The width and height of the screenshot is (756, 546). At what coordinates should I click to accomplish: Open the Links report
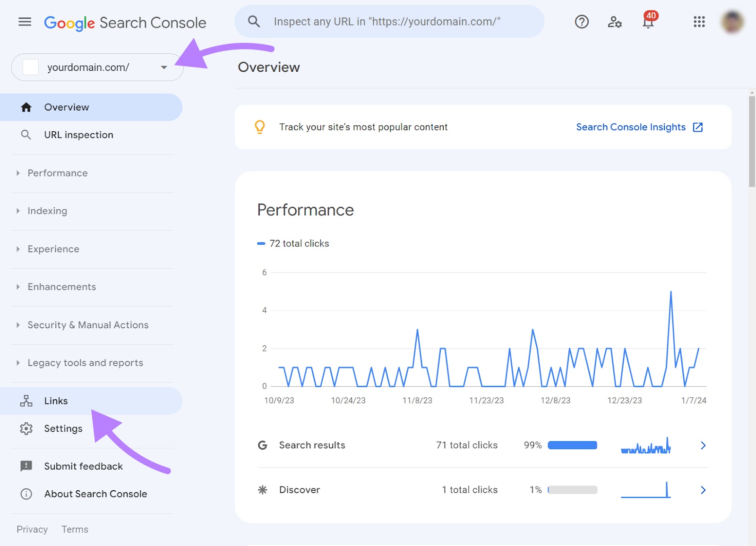[56, 401]
